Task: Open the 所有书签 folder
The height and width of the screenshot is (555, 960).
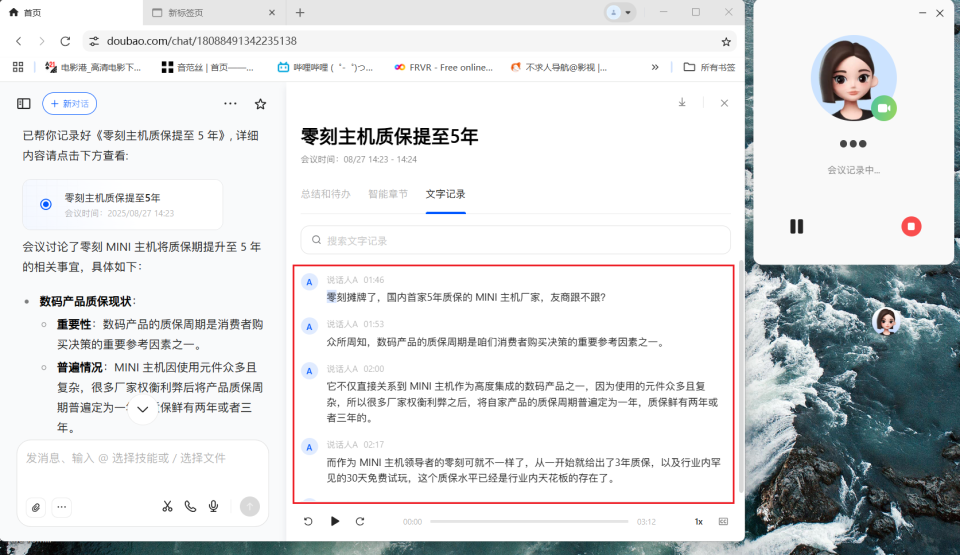Action: coord(709,67)
